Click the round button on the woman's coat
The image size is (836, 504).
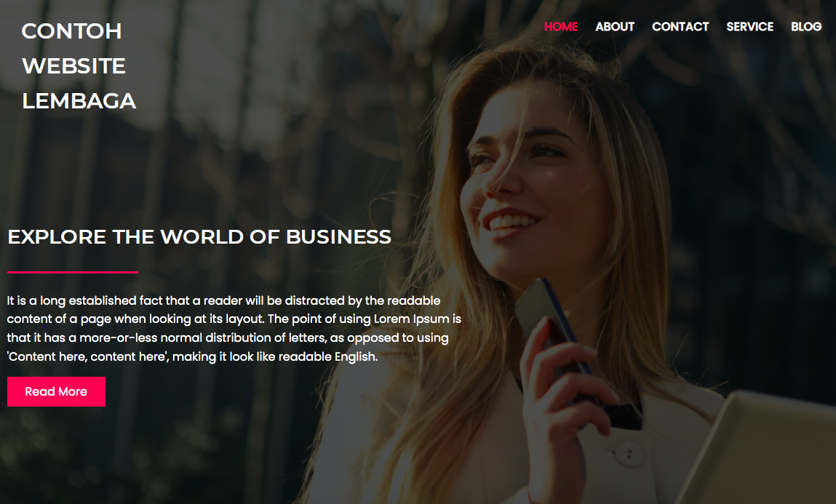point(629,454)
